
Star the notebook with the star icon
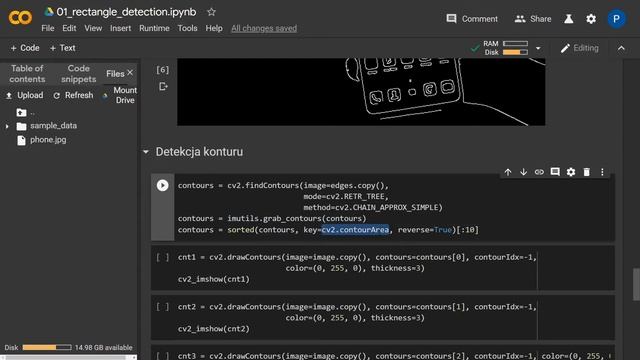(x=211, y=12)
